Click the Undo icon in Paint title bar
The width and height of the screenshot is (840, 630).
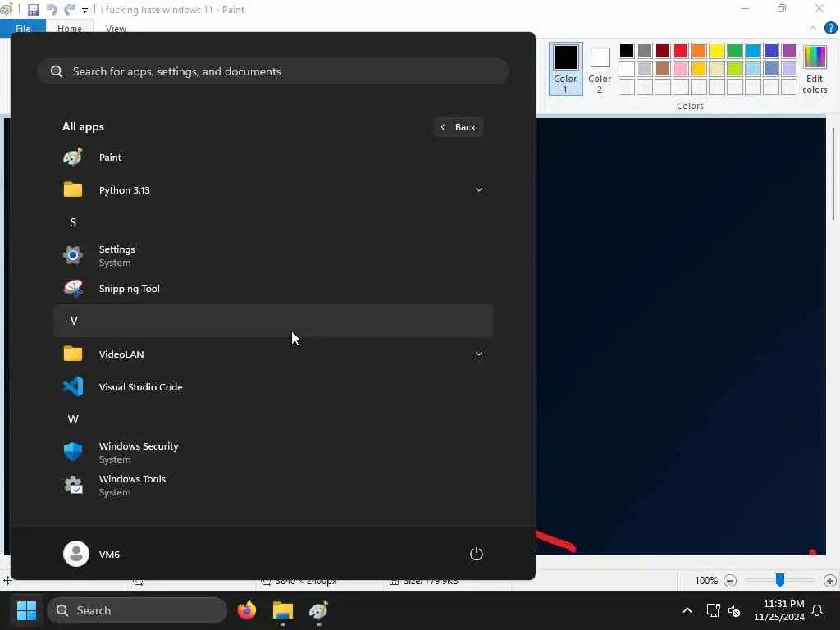[52, 10]
